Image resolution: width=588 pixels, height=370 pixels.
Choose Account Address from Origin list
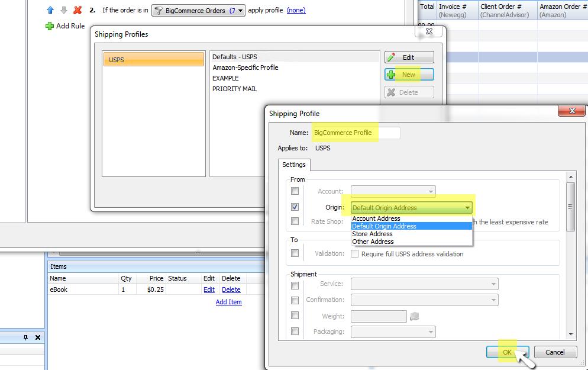tap(411, 218)
